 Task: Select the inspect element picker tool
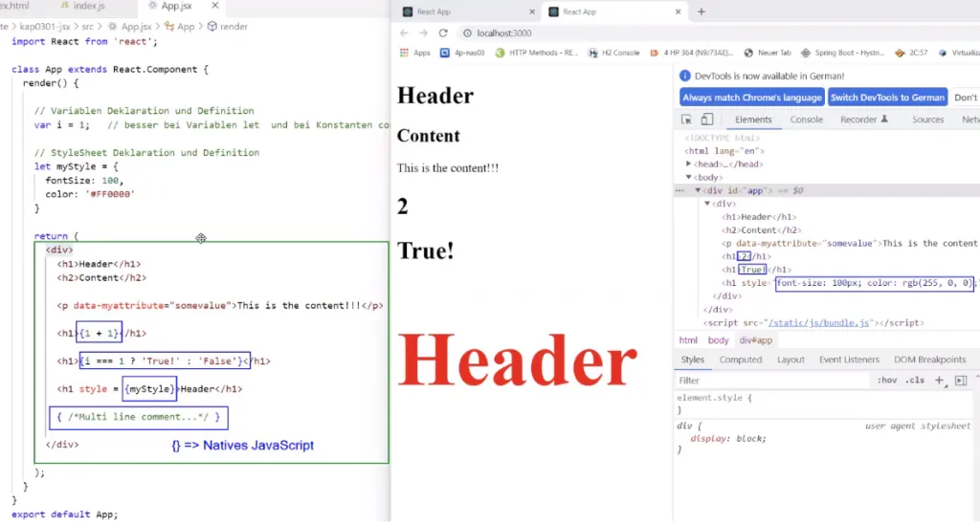[x=686, y=120]
